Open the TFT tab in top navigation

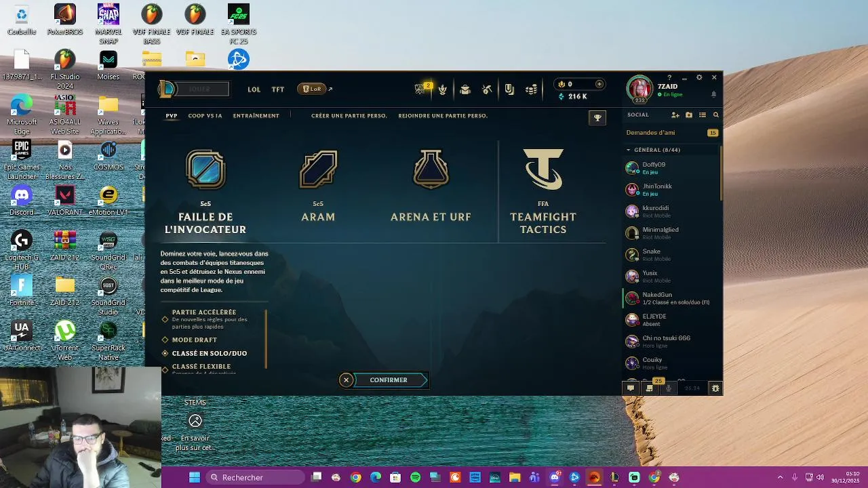pos(278,89)
